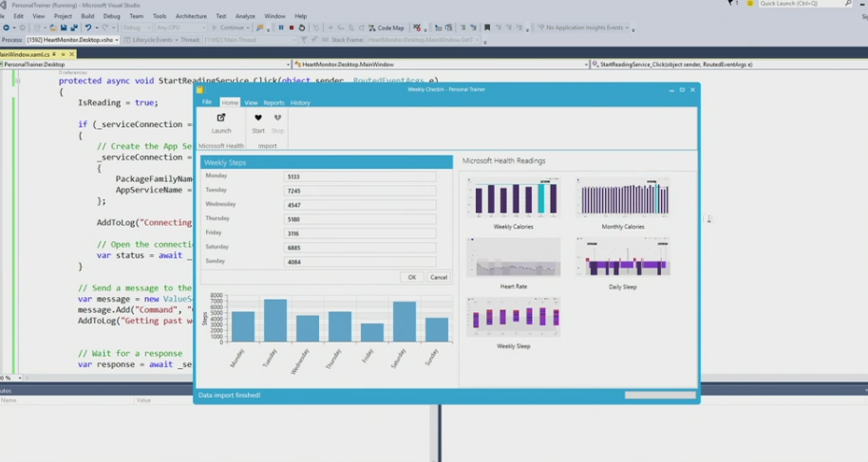This screenshot has height=462, width=868.
Task: Click the OK button under Weekly Steps
Action: point(412,277)
